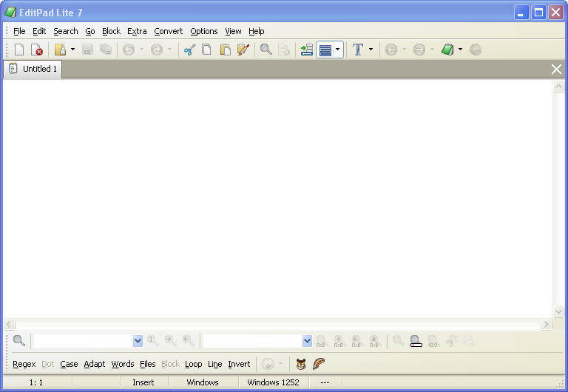Toggle the Line by line option

[x=214, y=364]
